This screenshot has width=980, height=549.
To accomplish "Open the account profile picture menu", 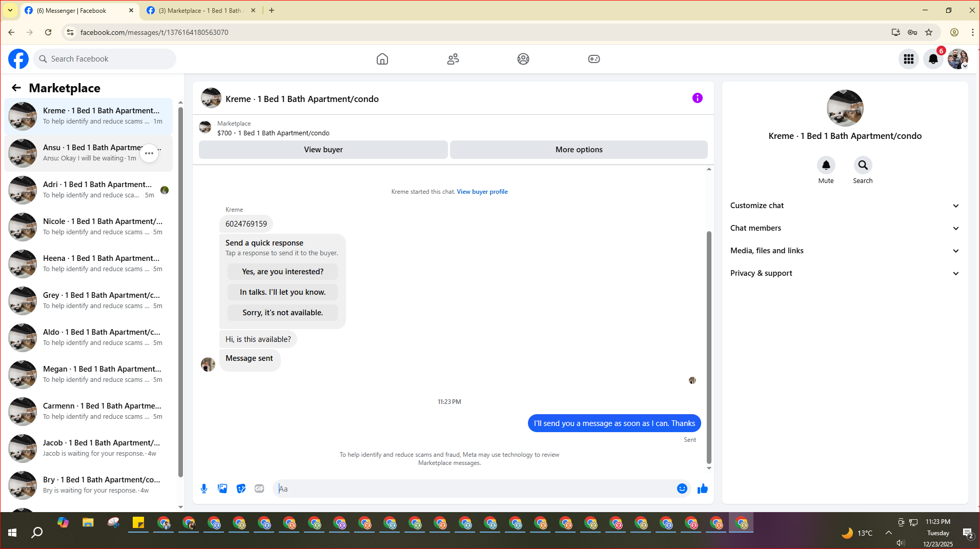I will (958, 59).
